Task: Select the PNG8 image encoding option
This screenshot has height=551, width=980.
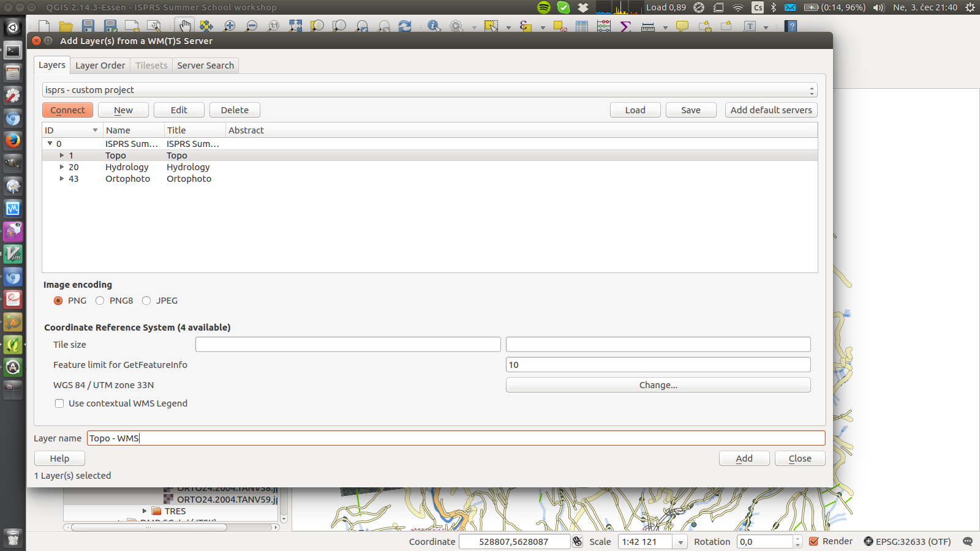Action: pos(100,301)
